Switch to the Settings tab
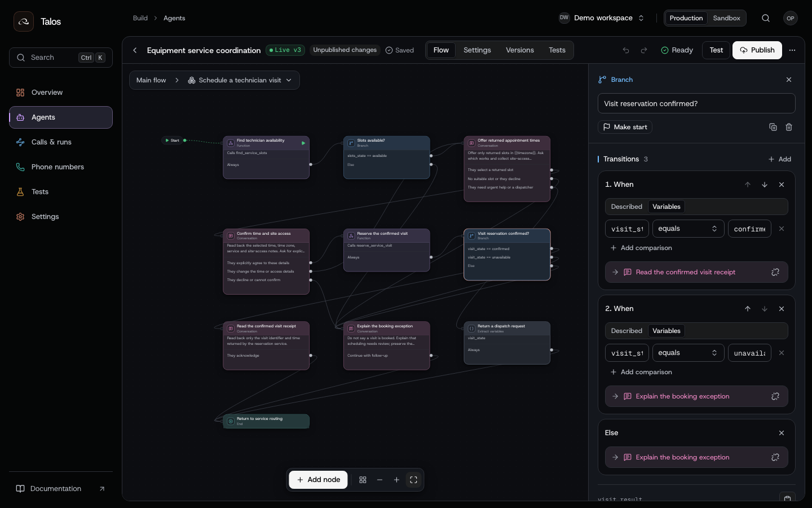 click(x=477, y=50)
